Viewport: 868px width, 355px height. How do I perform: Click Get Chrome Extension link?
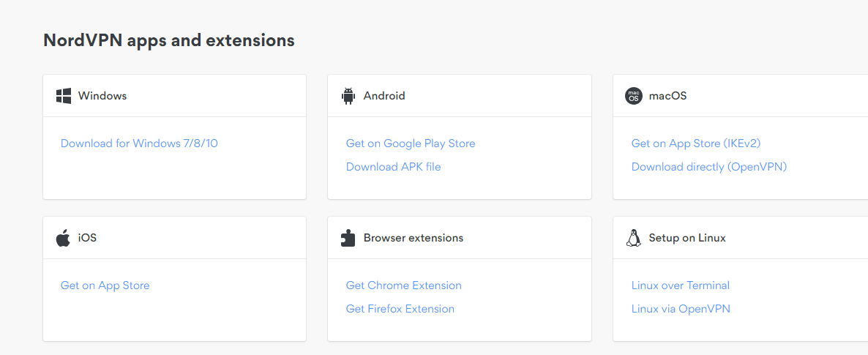coord(404,285)
